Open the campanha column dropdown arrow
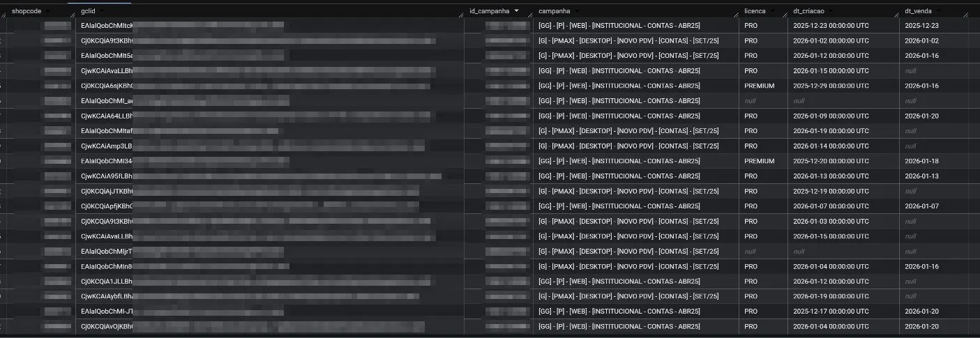This screenshot has height=338, width=980. (x=576, y=11)
